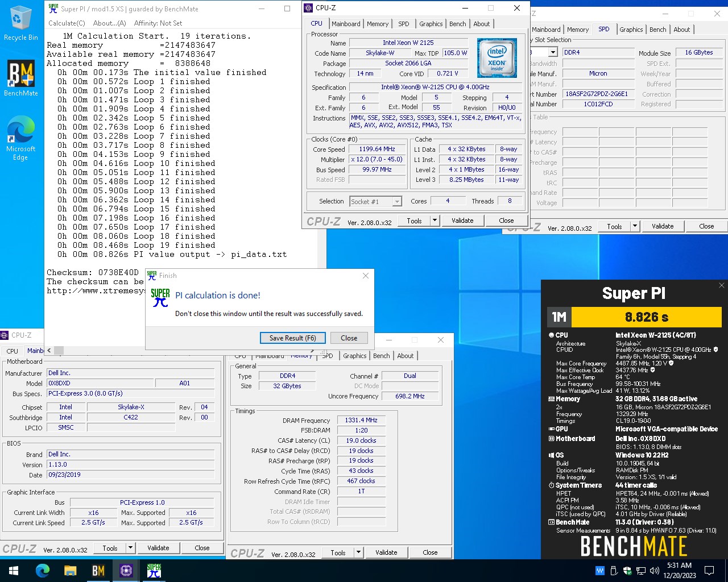Open the About...(A) menu in Super PI
This screenshot has height=582, width=728.
pos(109,23)
